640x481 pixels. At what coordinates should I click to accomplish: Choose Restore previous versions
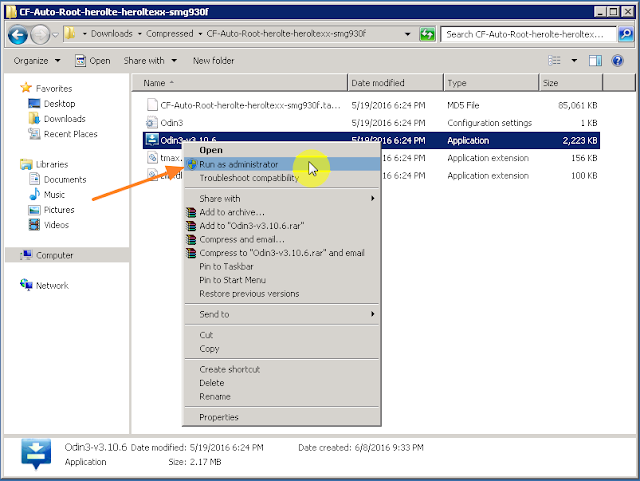282,294
